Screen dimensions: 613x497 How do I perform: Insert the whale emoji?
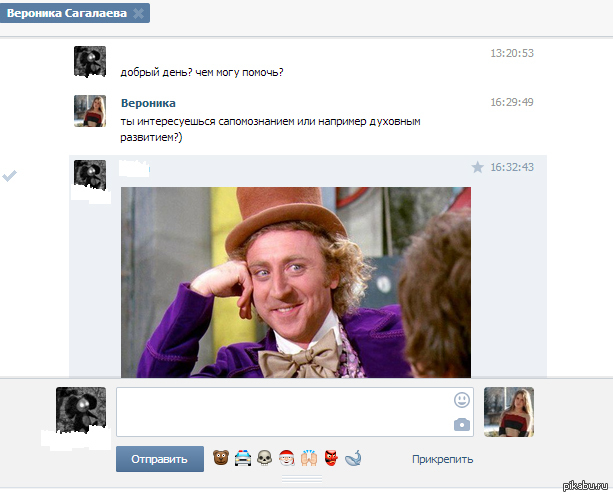[352, 459]
